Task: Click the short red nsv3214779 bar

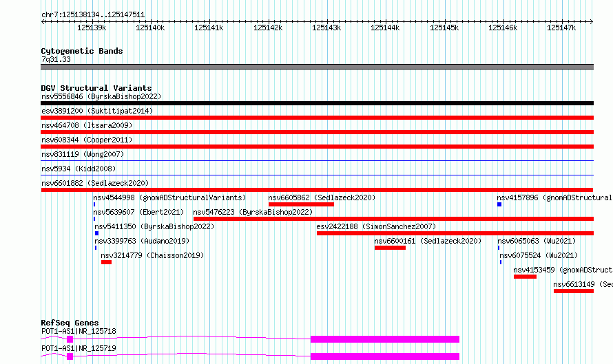Action: (x=106, y=262)
